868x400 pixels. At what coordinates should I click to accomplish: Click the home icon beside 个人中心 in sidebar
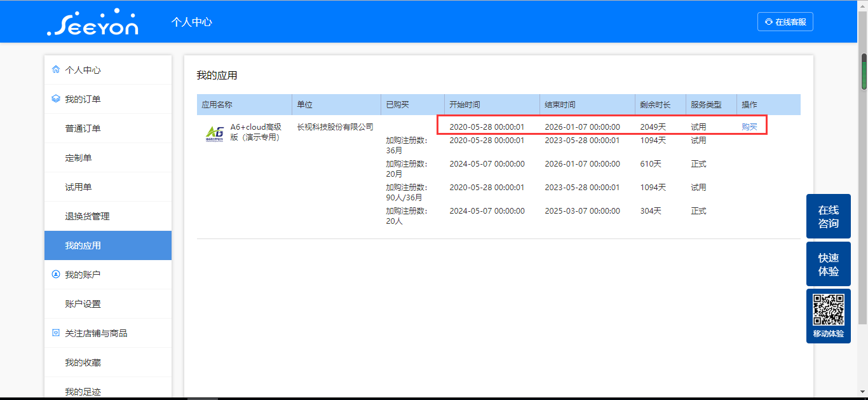tap(56, 70)
